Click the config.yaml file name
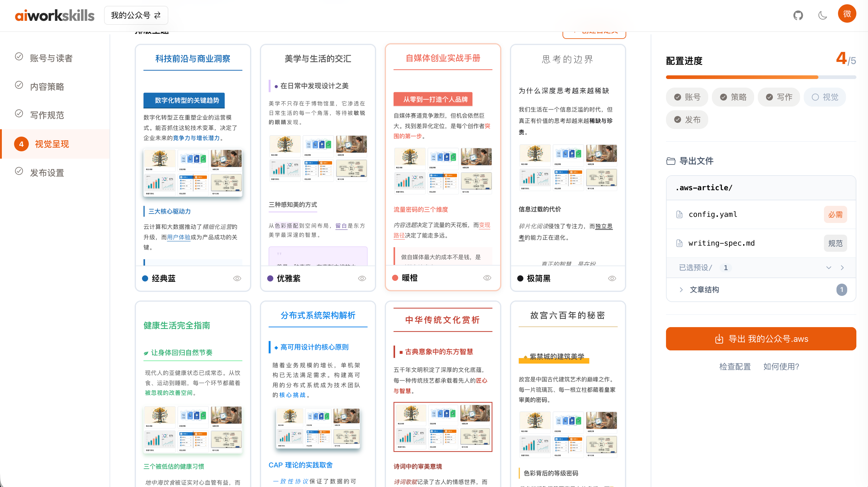Viewport: 868px width, 487px height. coord(713,214)
